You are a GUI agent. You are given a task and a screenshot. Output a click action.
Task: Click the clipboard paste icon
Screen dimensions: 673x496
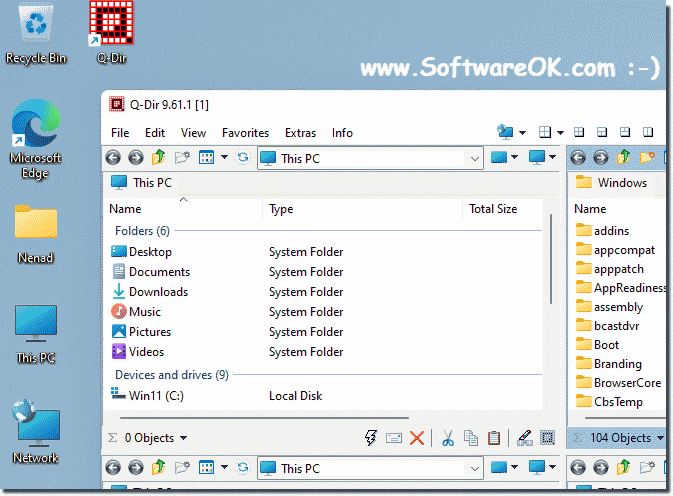[x=494, y=438]
